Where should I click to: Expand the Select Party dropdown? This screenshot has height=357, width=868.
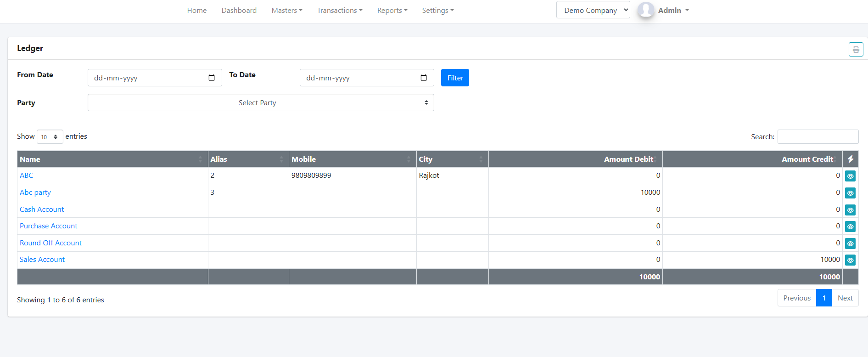click(x=261, y=103)
